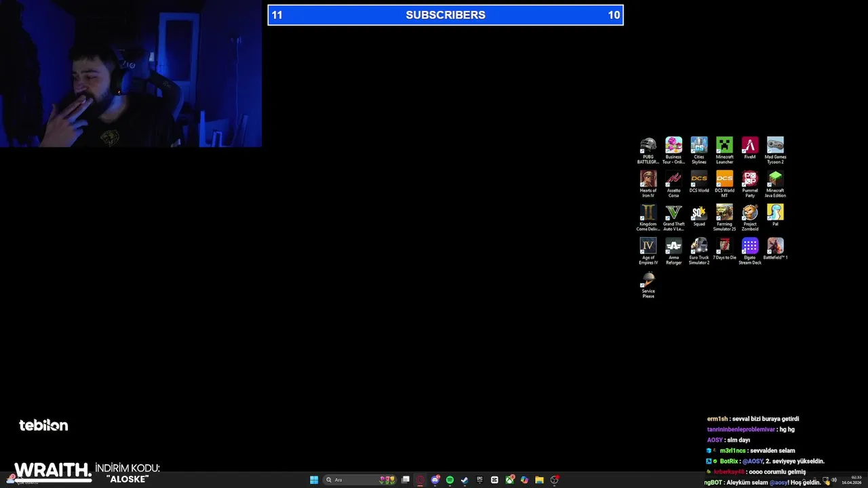Open Assetto Corsa desktop shortcut
This screenshot has width=868, height=488.
[673, 184]
